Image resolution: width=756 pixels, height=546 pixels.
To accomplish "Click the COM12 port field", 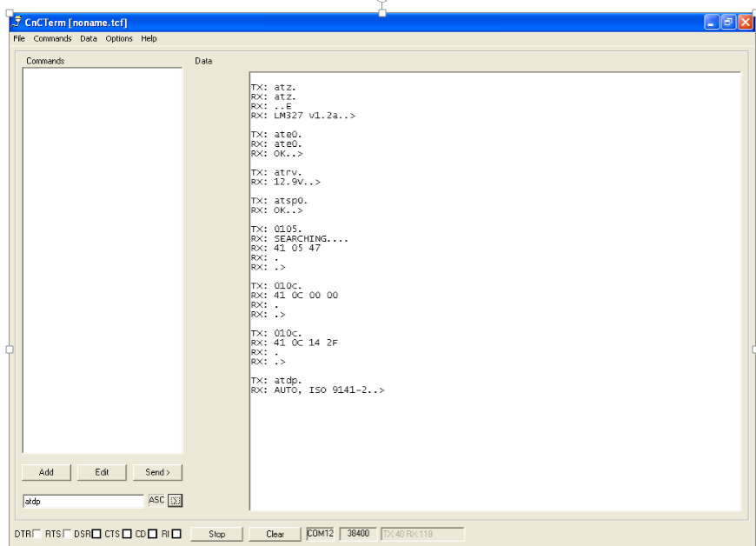I will click(x=320, y=534).
